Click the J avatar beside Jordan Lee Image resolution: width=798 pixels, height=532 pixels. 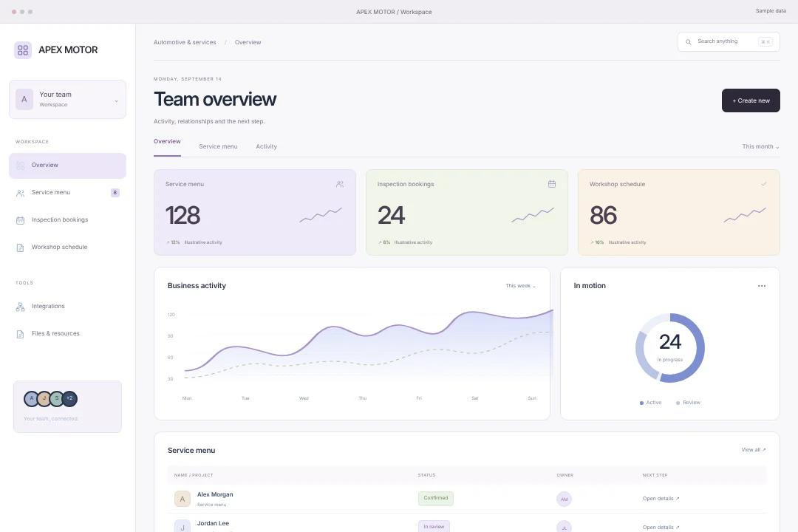[x=183, y=526]
